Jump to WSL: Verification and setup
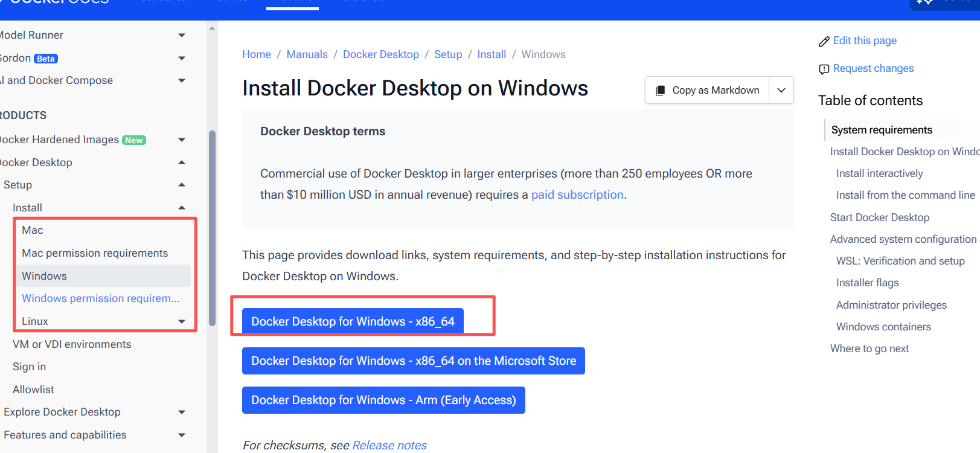Viewport: 980px width, 453px height. click(x=900, y=261)
